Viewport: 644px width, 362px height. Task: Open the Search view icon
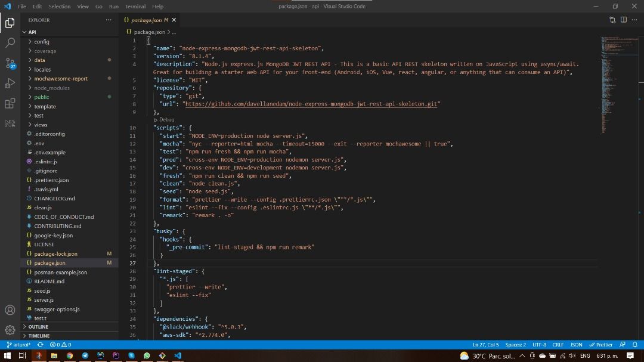point(10,43)
